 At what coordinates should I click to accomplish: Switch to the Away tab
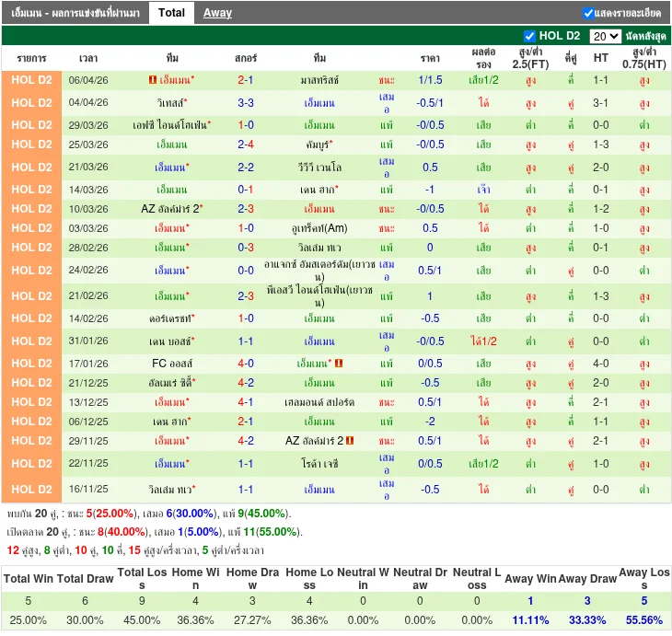(217, 13)
